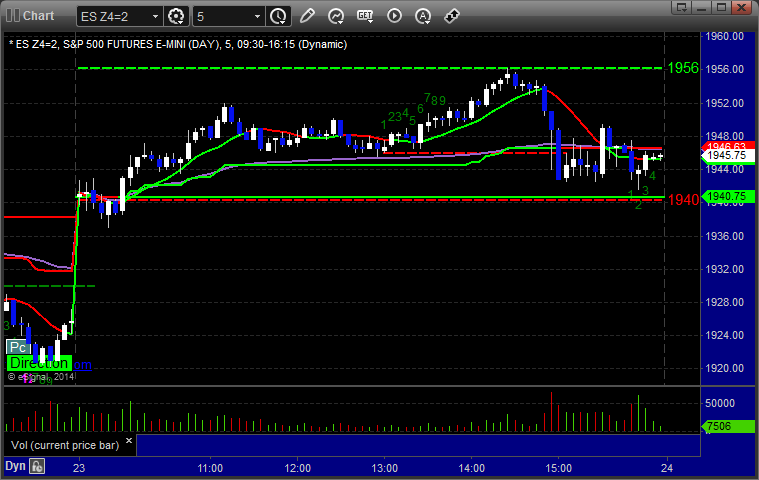
Task: Click the window link arrows icon
Action: coord(452,16)
